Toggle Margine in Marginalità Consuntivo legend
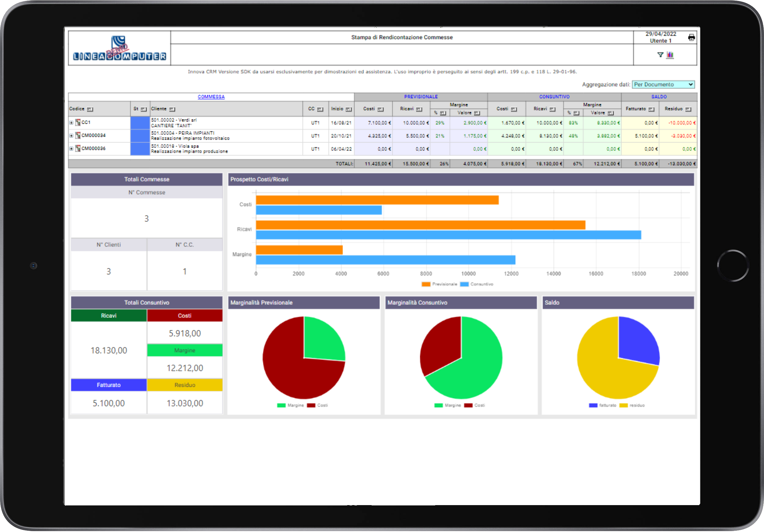 click(448, 405)
